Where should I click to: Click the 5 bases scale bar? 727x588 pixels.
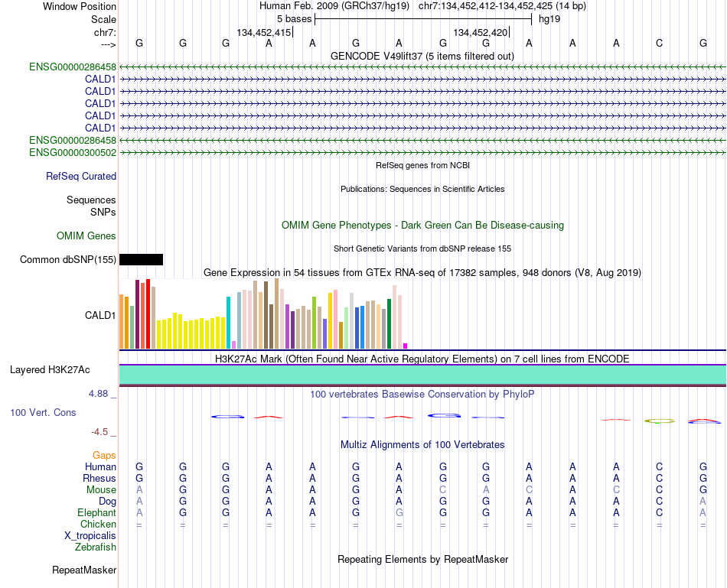(423, 19)
